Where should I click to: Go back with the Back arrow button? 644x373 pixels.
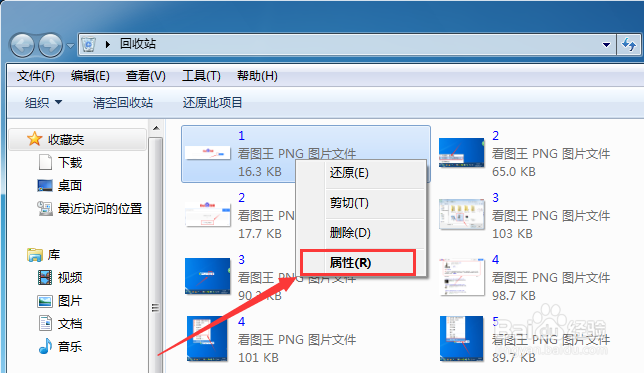(22, 45)
